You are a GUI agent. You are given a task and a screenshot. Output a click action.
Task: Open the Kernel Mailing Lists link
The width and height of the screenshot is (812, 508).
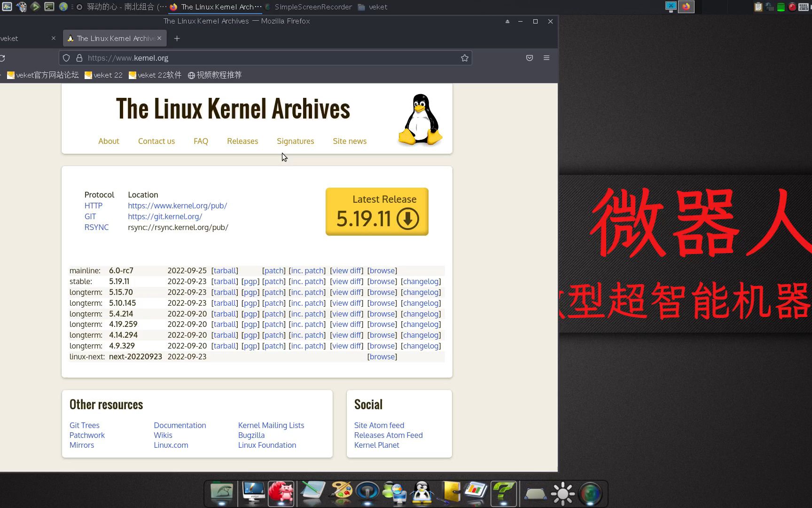pos(271,425)
